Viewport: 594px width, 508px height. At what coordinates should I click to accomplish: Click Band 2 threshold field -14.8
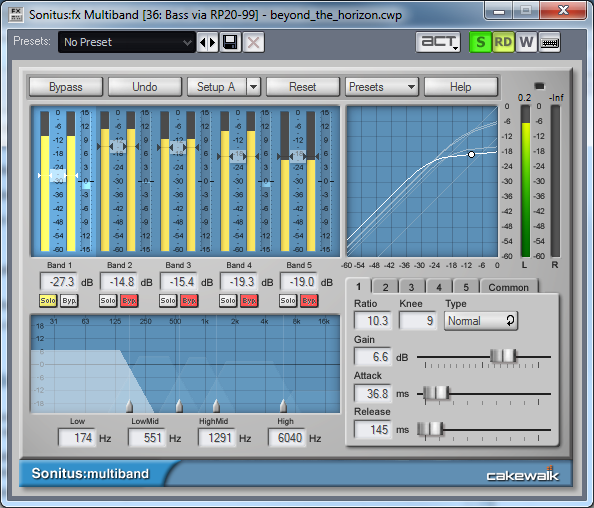[119, 282]
